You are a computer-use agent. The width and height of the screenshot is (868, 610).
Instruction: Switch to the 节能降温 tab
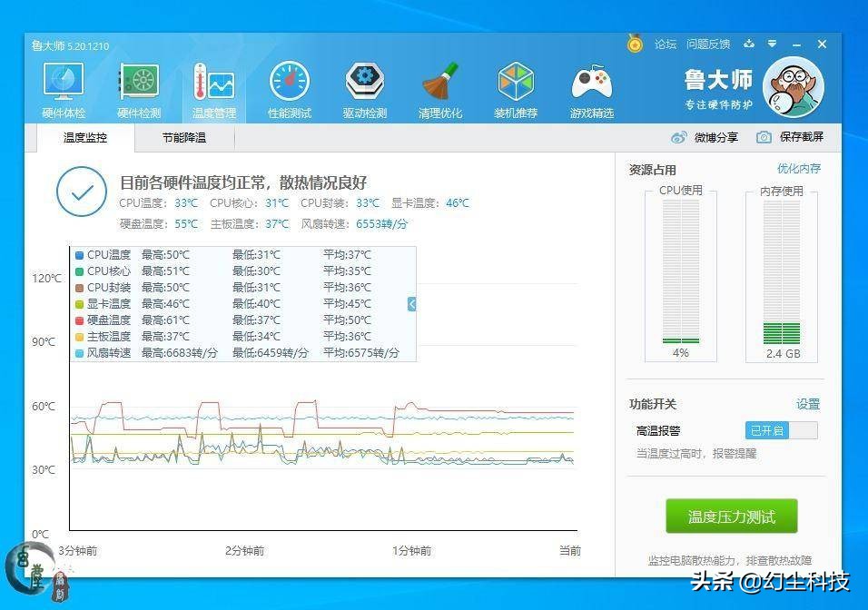click(184, 138)
